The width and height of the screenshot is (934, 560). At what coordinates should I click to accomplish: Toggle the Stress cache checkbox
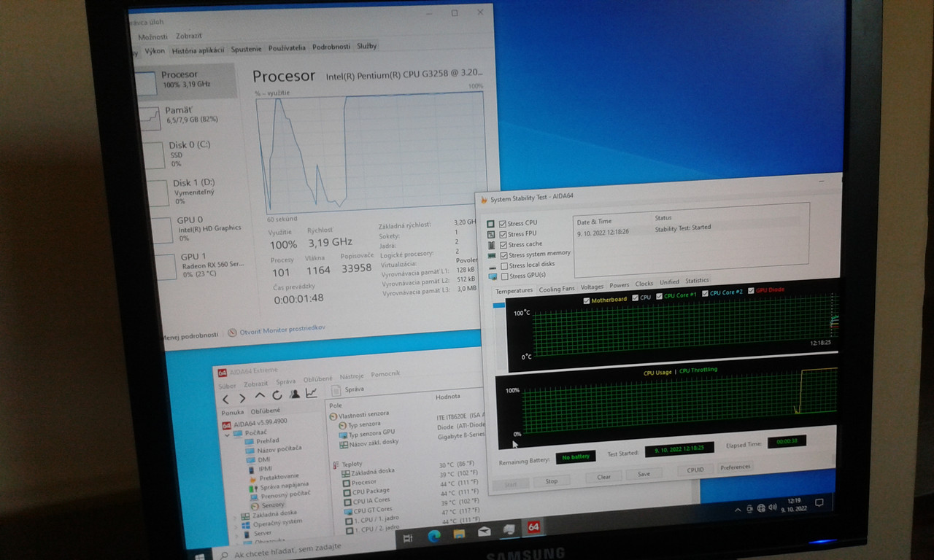tap(503, 244)
